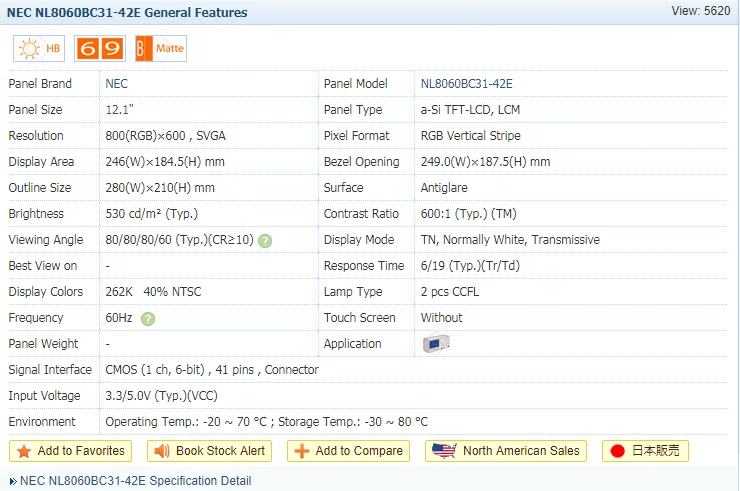The image size is (740, 491).
Task: Click the Lamp Type label
Action: pyautogui.click(x=353, y=291)
